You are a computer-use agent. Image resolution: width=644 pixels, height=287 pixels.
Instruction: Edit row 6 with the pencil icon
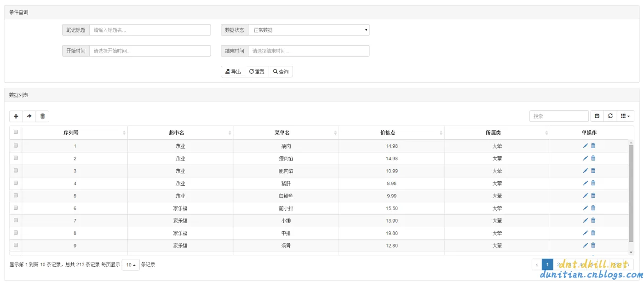[585, 208]
